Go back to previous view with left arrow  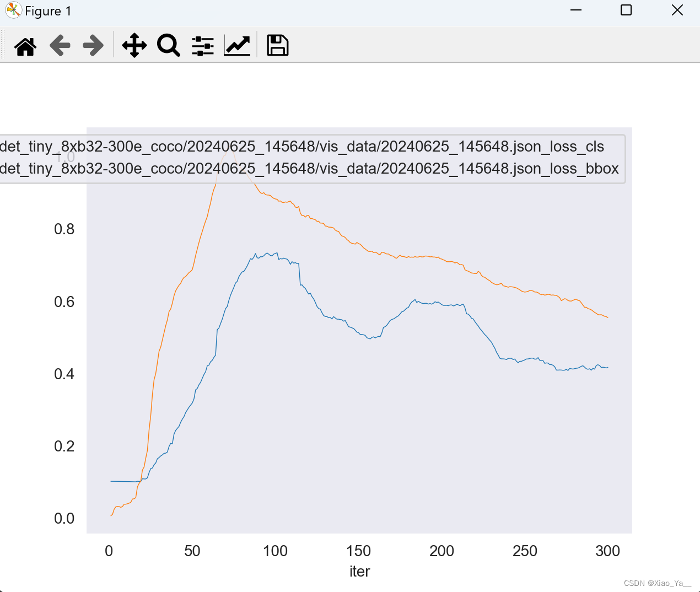point(60,46)
